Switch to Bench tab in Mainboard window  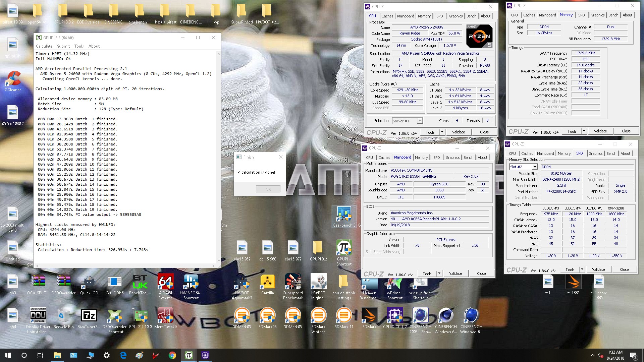point(468,158)
